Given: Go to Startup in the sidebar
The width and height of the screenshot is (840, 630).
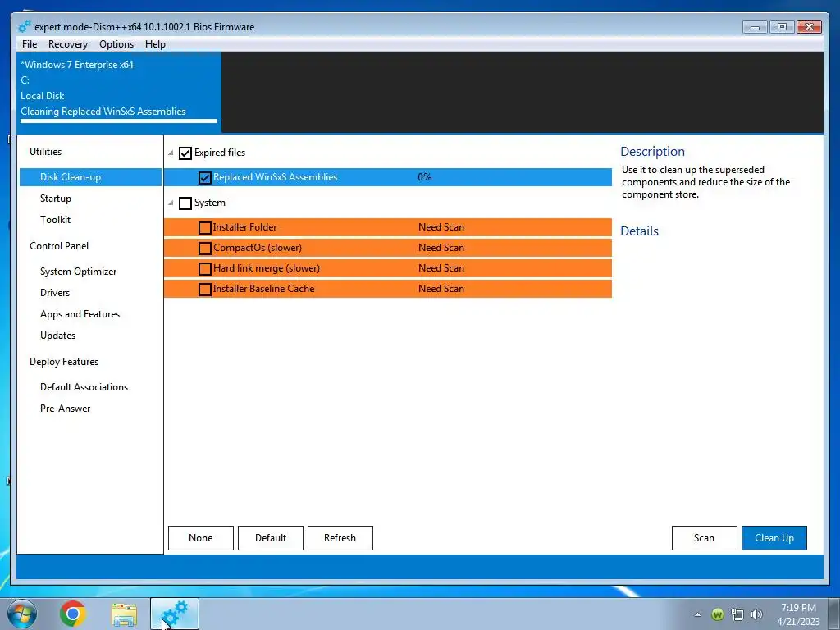Looking at the screenshot, I should [x=56, y=199].
